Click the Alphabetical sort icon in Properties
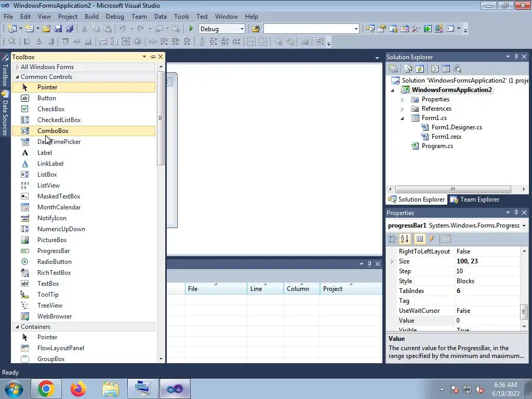Viewport: 532px width, 399px height. [404, 239]
